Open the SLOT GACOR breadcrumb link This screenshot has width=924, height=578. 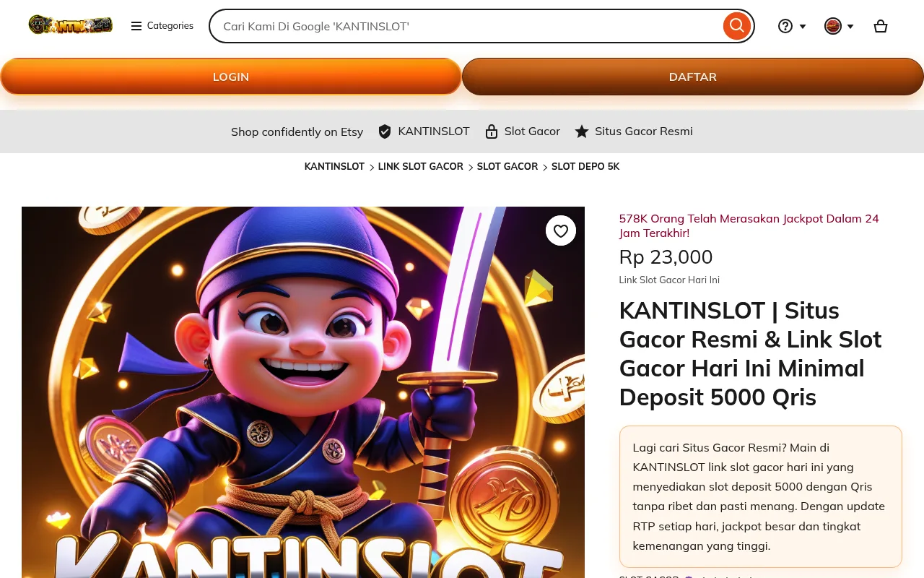(507, 166)
